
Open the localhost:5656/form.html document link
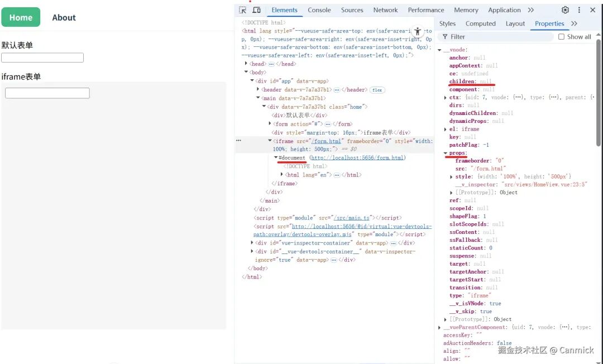[357, 157]
